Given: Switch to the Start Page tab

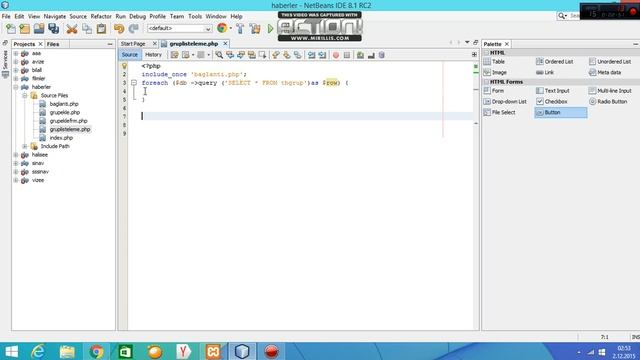Looking at the screenshot, I should 133,44.
